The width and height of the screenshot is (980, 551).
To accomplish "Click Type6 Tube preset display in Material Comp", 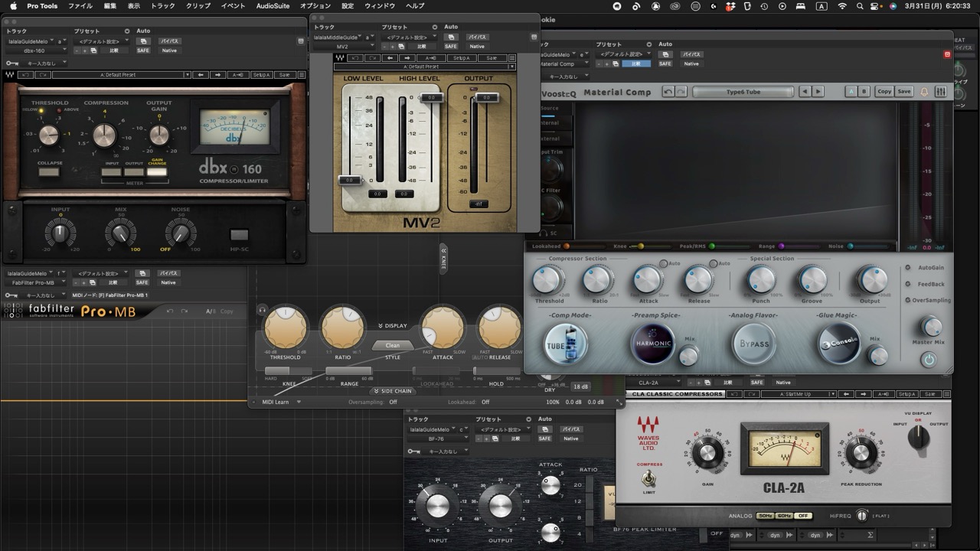I will (x=743, y=92).
